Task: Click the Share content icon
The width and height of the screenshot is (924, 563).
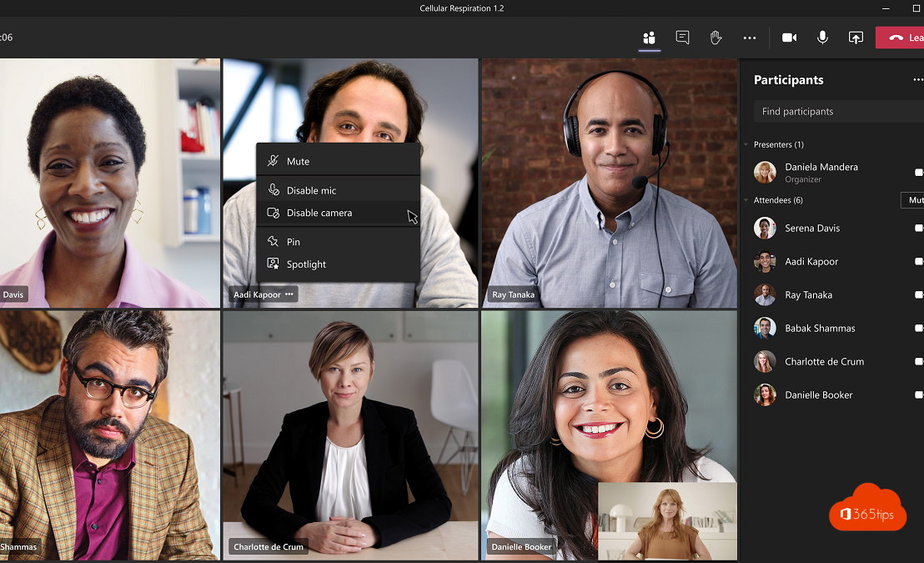Action: pyautogui.click(x=855, y=38)
